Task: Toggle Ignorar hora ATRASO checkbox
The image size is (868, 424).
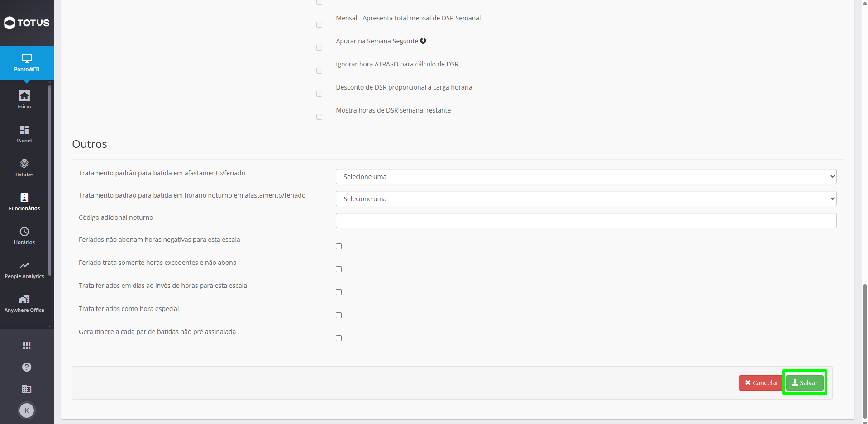Action: pos(319,71)
